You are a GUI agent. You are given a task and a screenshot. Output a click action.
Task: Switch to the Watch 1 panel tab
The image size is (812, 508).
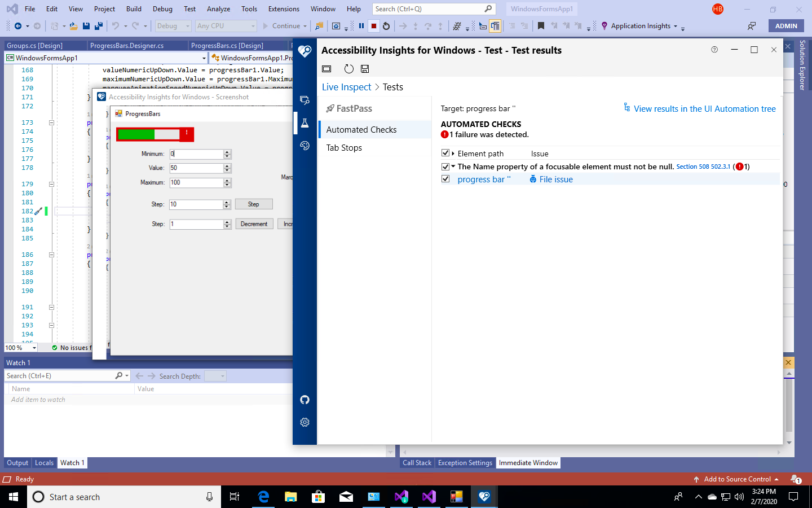click(72, 463)
